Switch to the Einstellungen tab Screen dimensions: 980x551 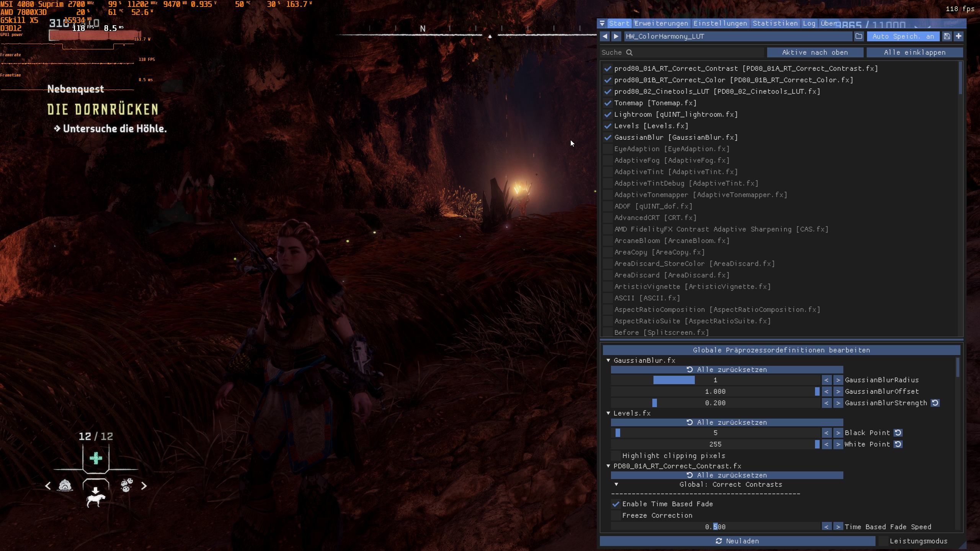pos(720,23)
